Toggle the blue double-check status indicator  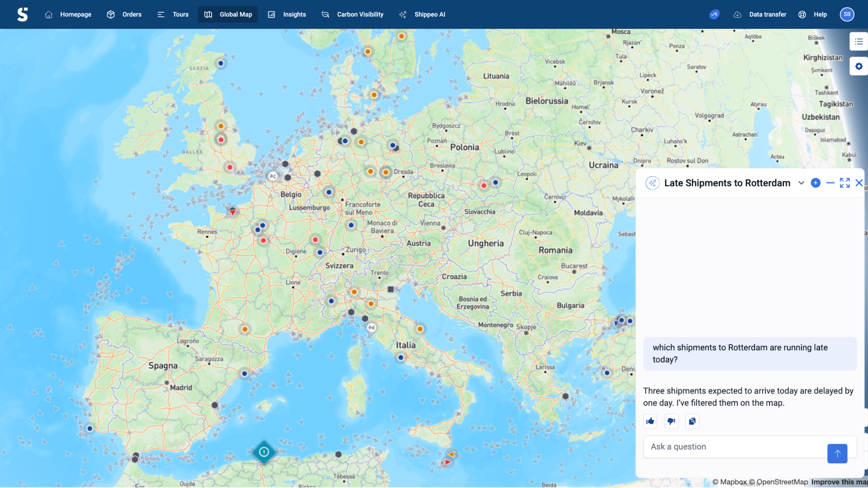click(714, 14)
